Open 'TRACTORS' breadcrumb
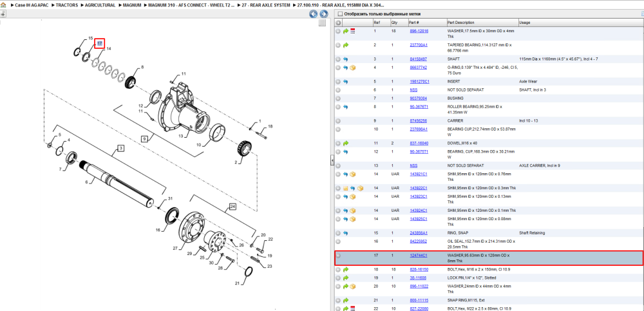This screenshot has width=644, height=311. coord(67,5)
